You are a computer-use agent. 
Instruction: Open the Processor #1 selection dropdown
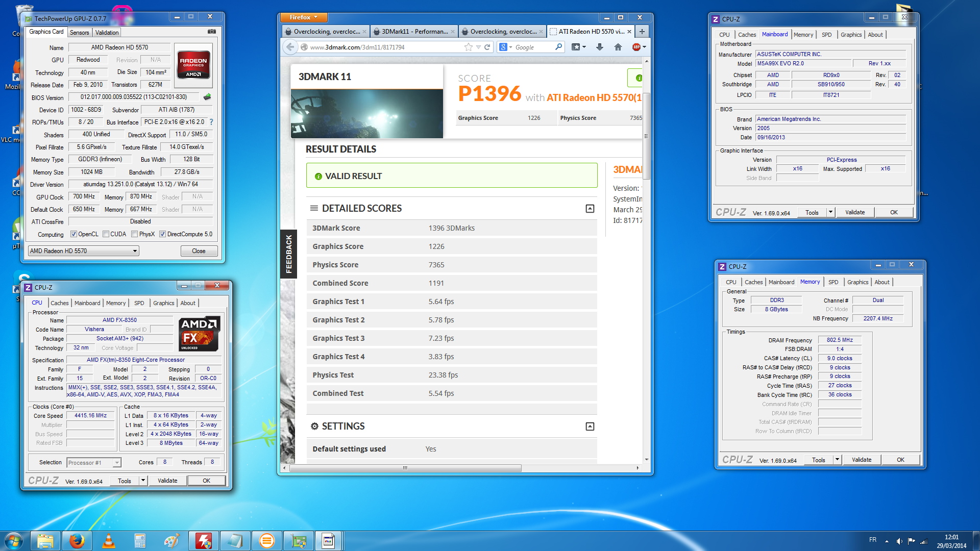coord(94,463)
